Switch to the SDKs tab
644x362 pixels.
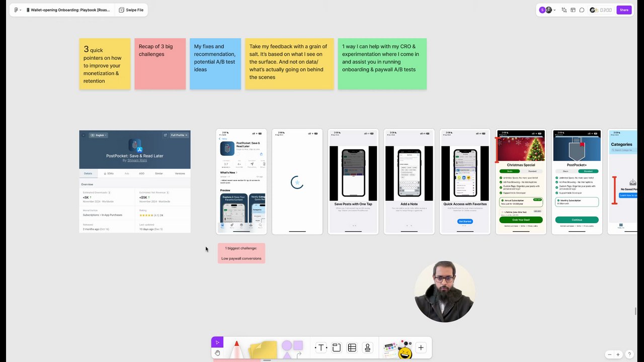pyautogui.click(x=109, y=173)
